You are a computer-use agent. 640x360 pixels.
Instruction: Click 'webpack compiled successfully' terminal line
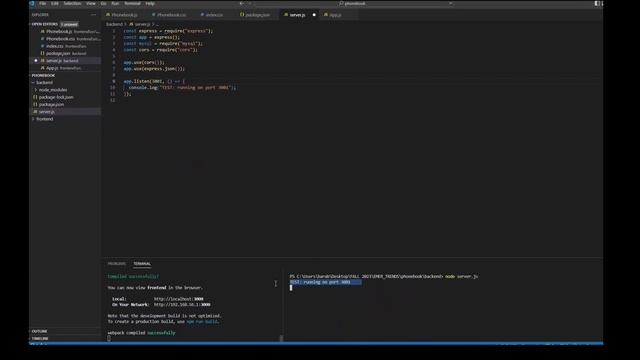click(x=141, y=333)
